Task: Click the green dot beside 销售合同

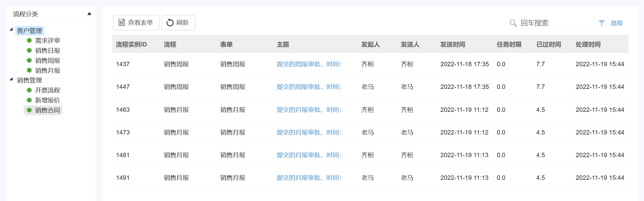Action: point(29,110)
